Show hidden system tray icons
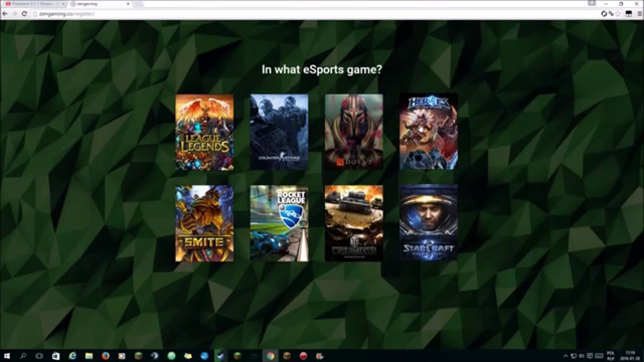 (x=566, y=355)
